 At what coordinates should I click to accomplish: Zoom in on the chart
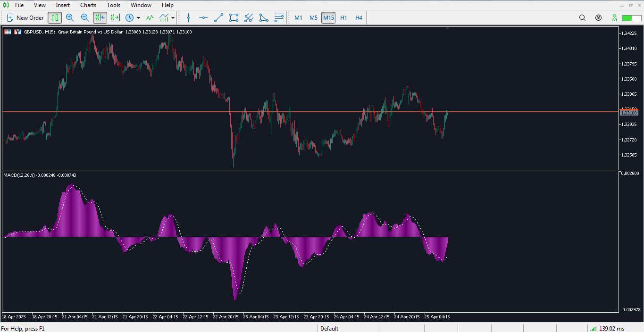click(70, 18)
